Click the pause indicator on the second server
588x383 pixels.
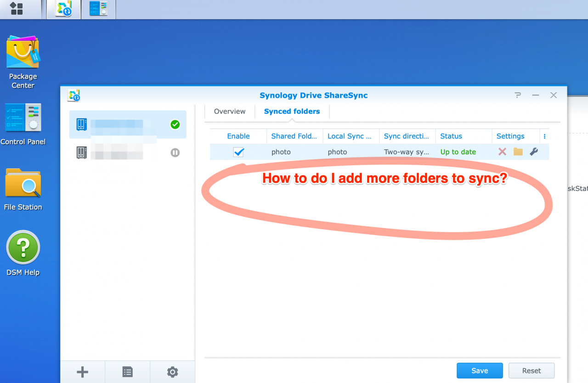click(x=175, y=152)
